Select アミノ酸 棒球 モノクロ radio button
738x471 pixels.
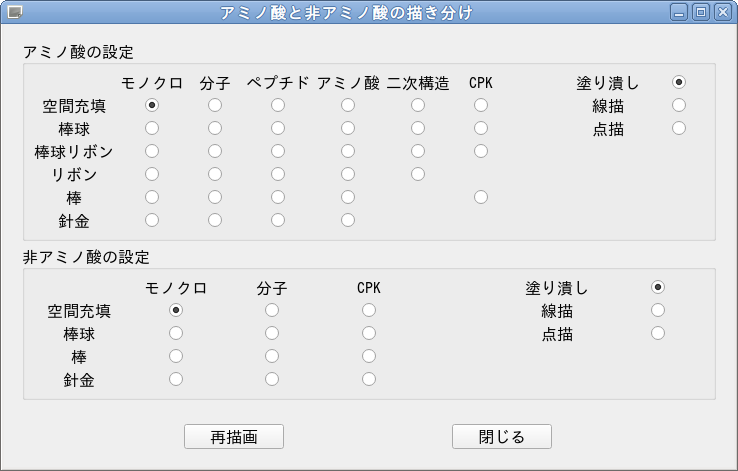(x=152, y=128)
